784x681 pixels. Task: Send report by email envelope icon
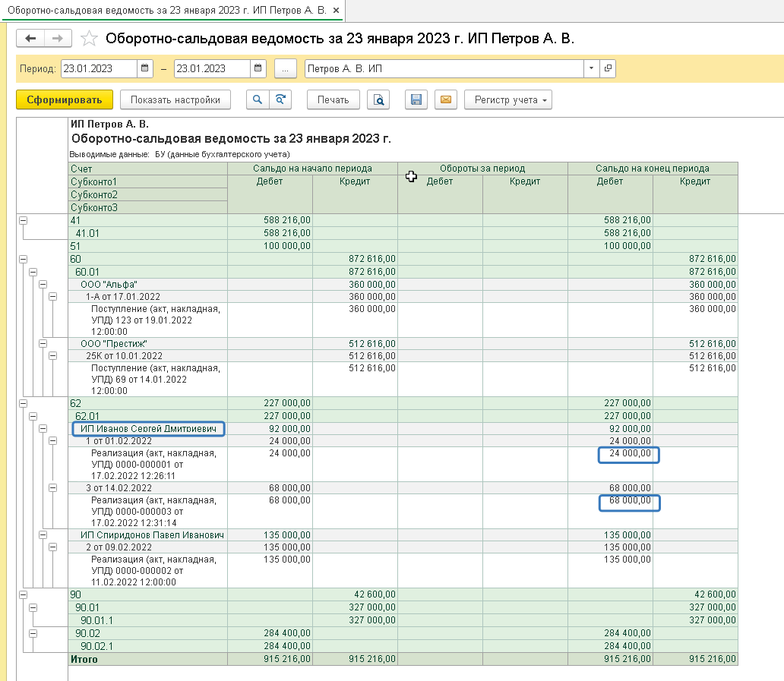click(446, 99)
